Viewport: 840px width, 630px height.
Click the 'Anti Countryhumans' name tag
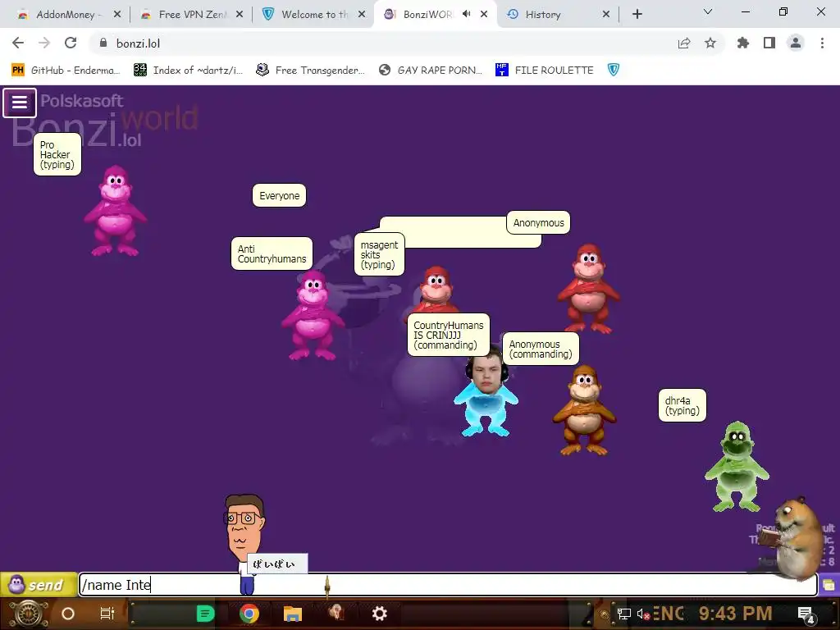pos(272,254)
